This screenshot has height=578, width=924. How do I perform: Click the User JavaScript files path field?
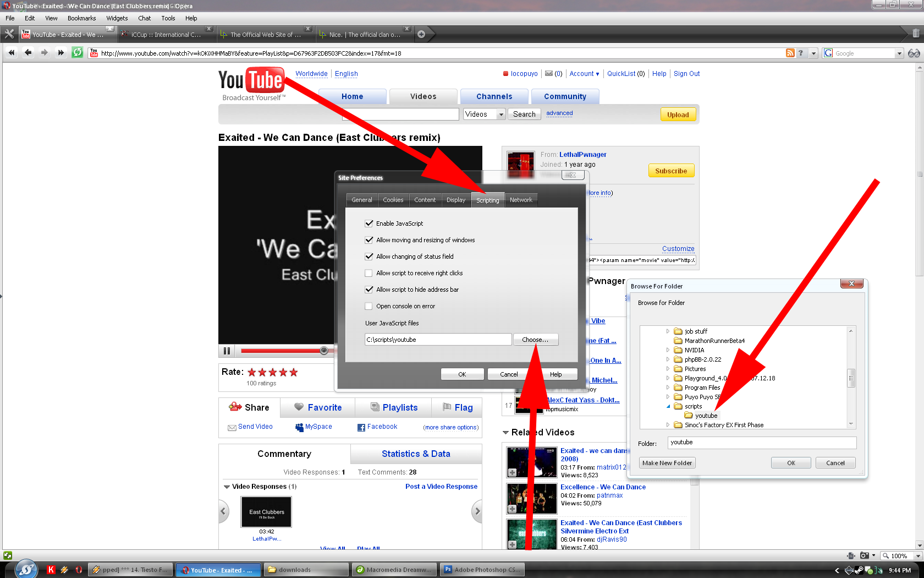[438, 340]
